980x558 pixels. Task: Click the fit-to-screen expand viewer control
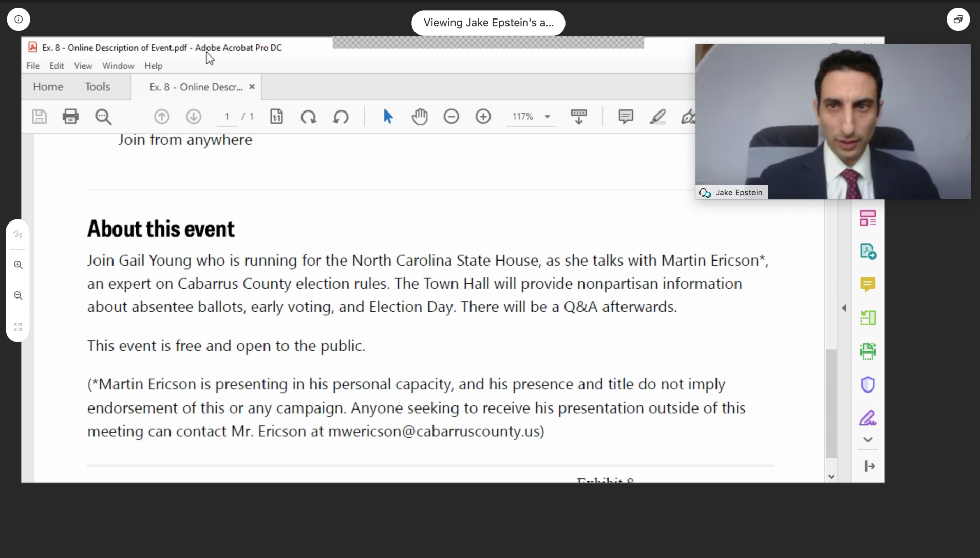point(18,327)
